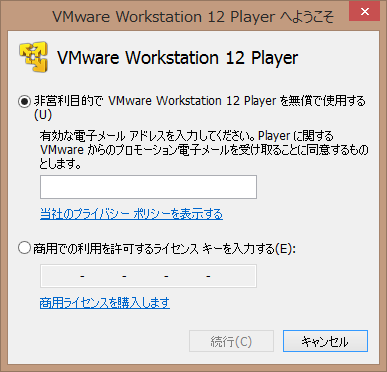The width and height of the screenshot is (387, 372).
Task: Click the 有効な電子メール アドレス instruction text
Action: (204, 150)
